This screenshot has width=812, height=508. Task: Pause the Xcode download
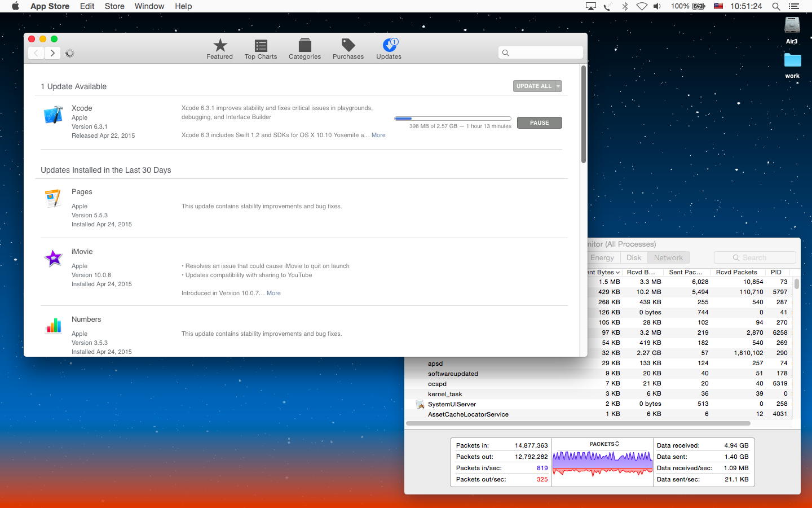(x=539, y=122)
